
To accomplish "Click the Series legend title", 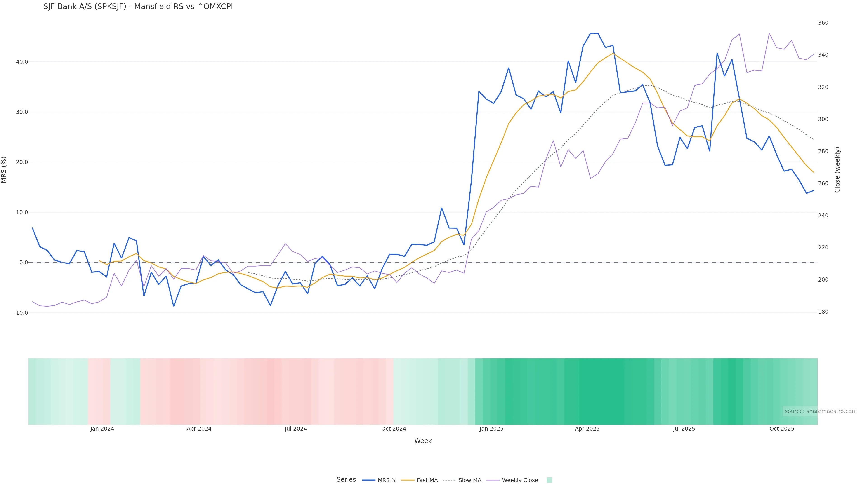I will tap(346, 480).
